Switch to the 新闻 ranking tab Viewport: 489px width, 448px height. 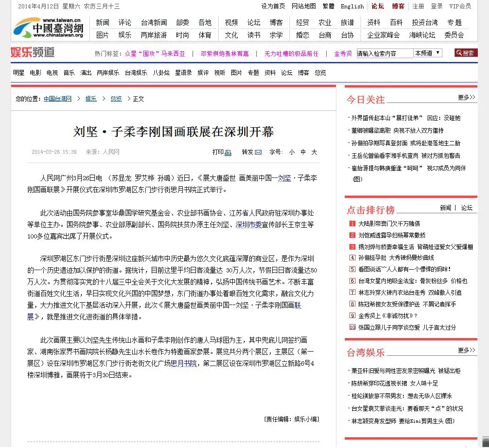[445, 208]
